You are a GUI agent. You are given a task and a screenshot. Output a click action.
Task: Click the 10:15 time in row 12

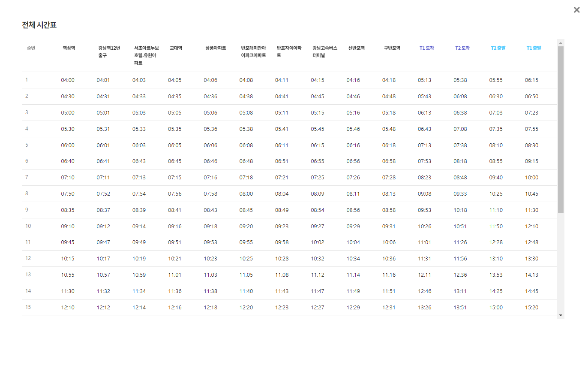[x=68, y=259]
